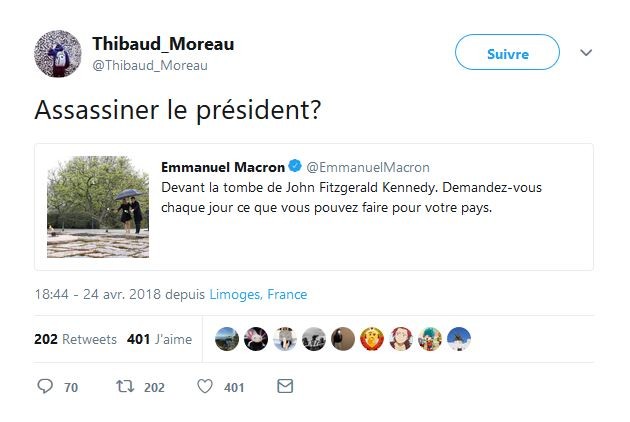Open the Limoges, France location link
This screenshot has width=630, height=422.
(x=258, y=294)
